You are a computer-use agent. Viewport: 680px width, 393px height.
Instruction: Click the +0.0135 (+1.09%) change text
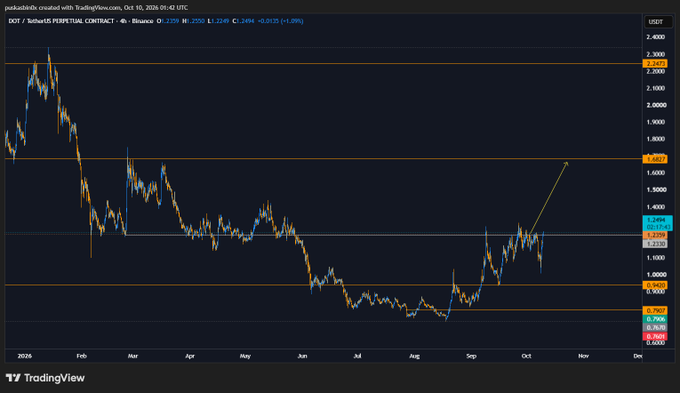coord(281,21)
